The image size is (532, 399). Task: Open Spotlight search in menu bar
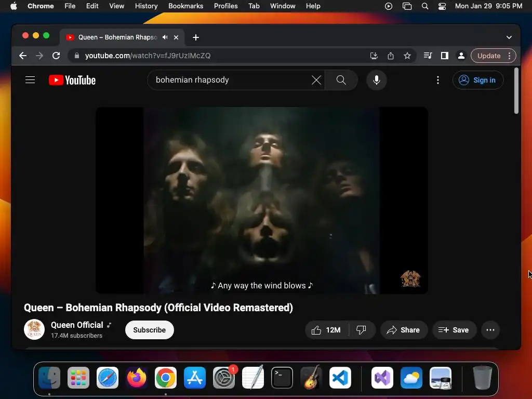425,6
